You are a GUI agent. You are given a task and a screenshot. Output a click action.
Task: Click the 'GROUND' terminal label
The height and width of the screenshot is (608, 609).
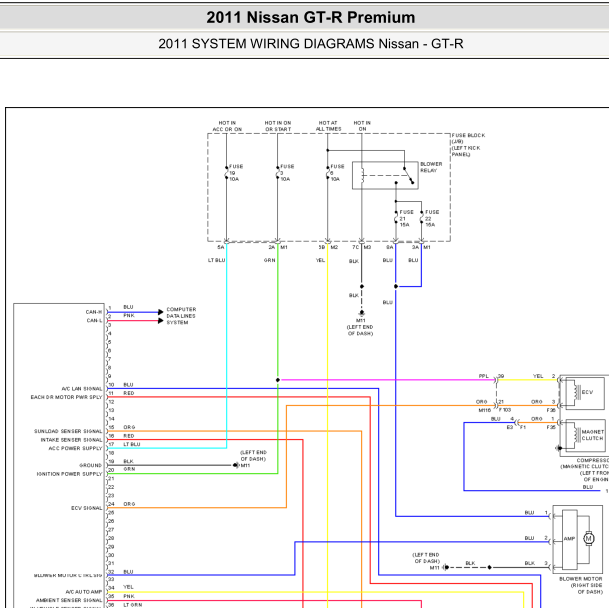(90, 465)
